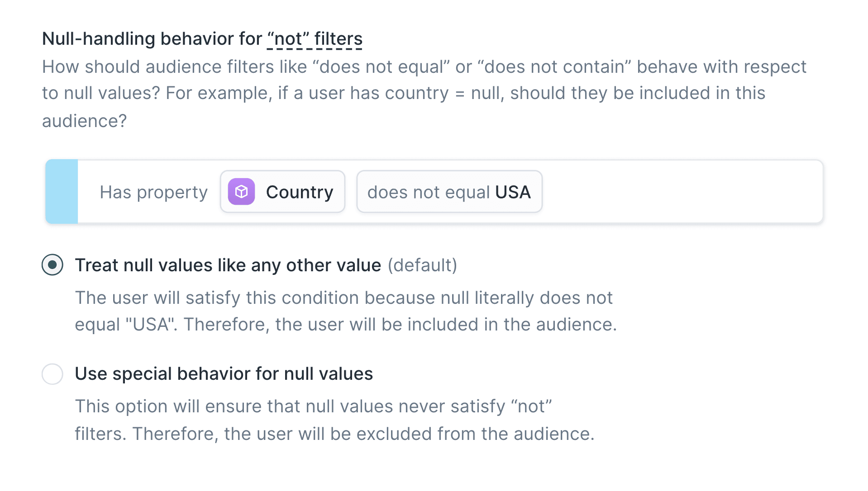The width and height of the screenshot is (868, 491).
Task: Click the intro paragraph about audience filters
Action: click(x=424, y=93)
